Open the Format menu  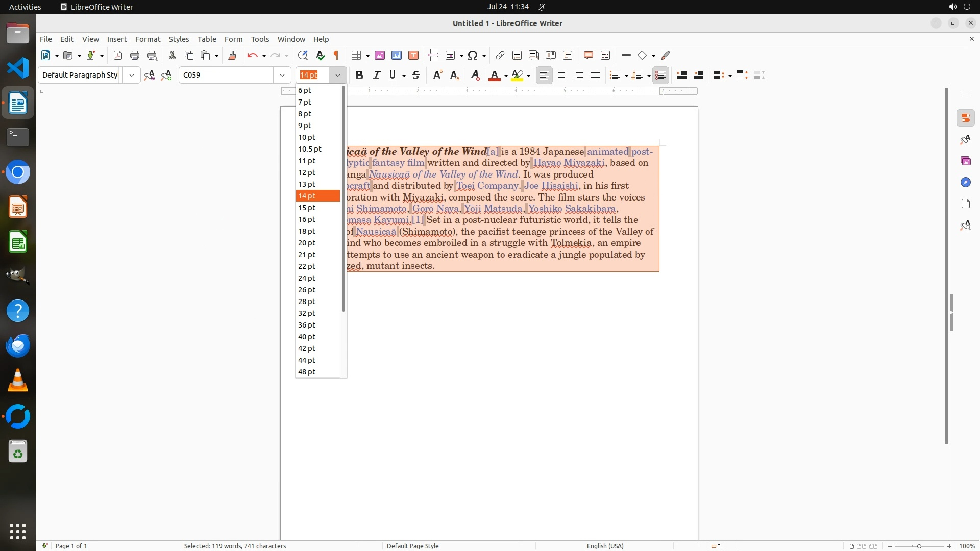(x=148, y=39)
